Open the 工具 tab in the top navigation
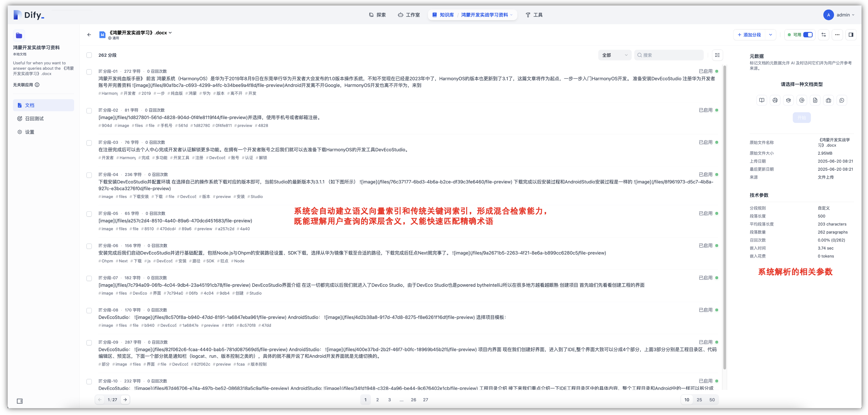This screenshot has width=868, height=415. 534,15
